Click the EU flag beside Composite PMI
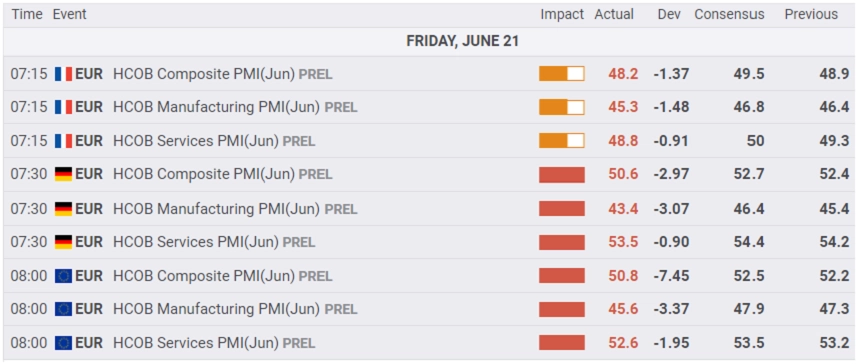 pos(63,276)
